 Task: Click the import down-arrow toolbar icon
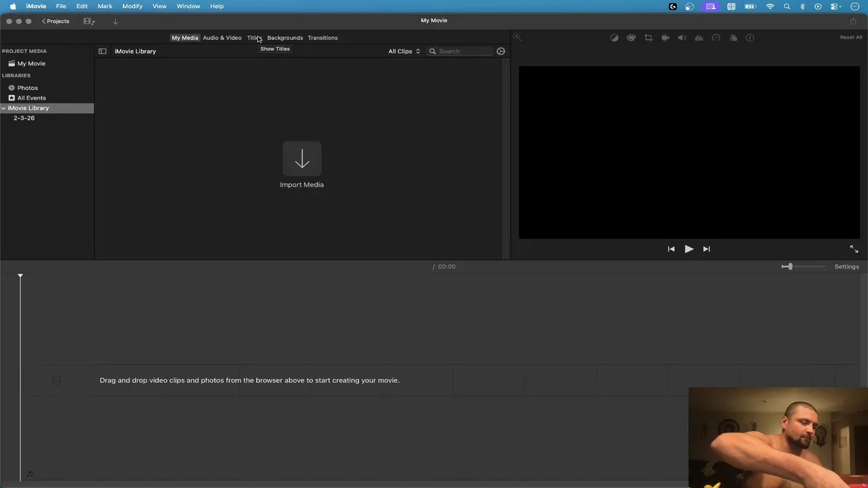click(115, 21)
